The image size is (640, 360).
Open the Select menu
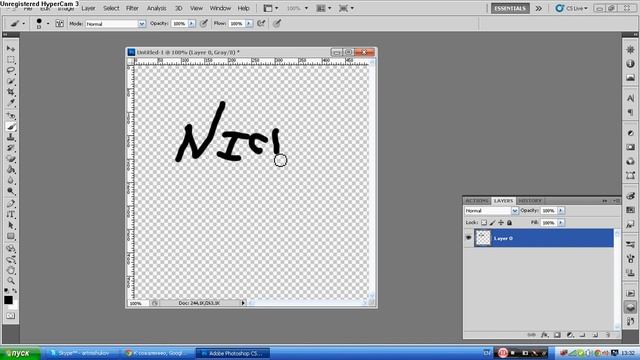pyautogui.click(x=111, y=8)
